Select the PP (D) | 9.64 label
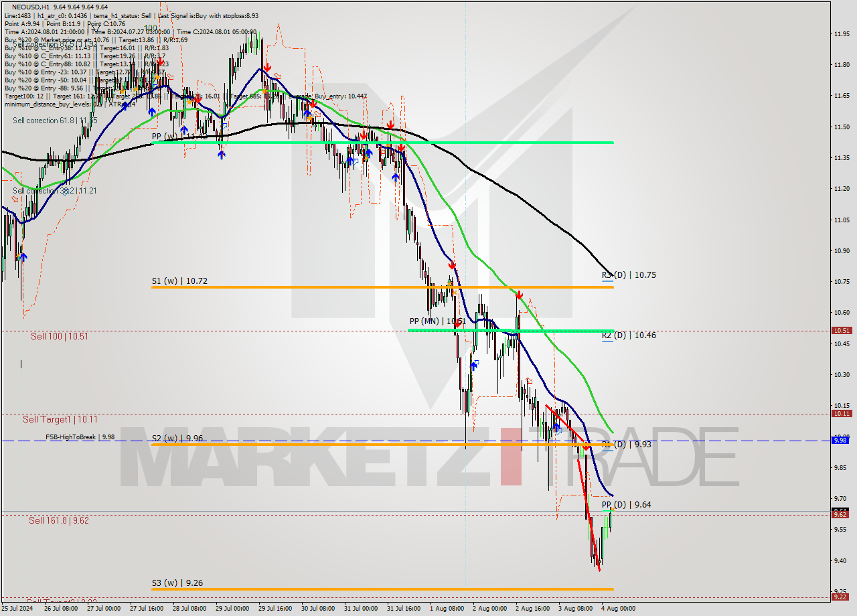 click(626, 505)
